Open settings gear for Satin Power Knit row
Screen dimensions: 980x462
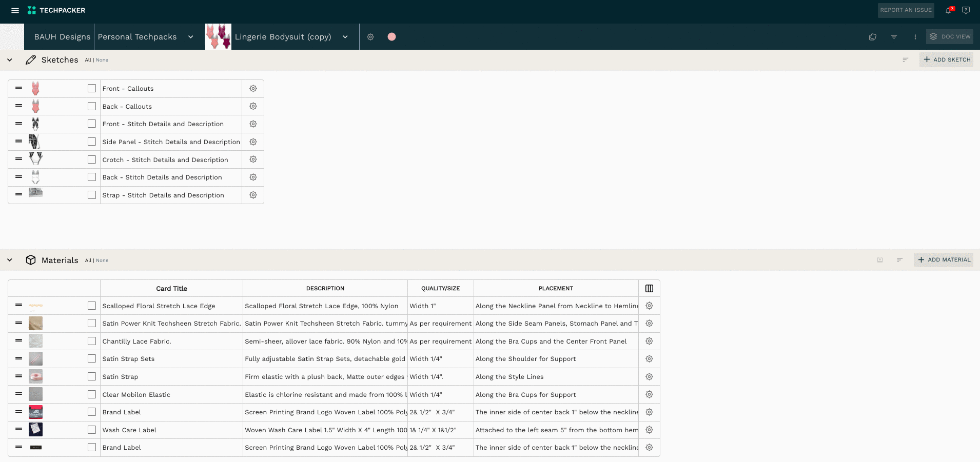pos(649,324)
